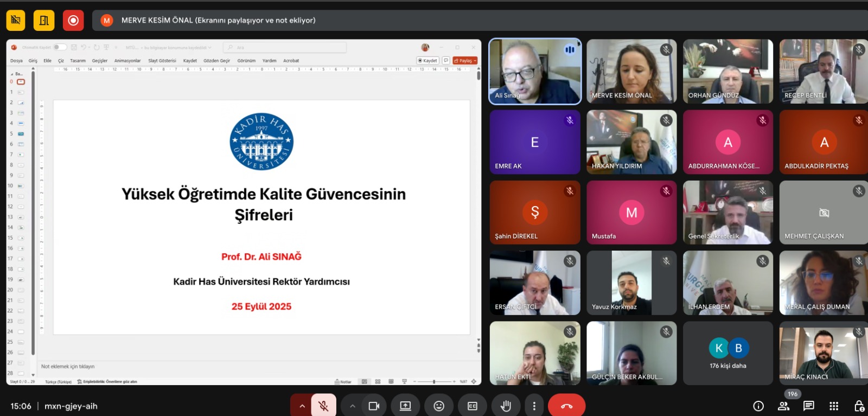
Task: Open the three-dot more options menu
Action: point(534,406)
